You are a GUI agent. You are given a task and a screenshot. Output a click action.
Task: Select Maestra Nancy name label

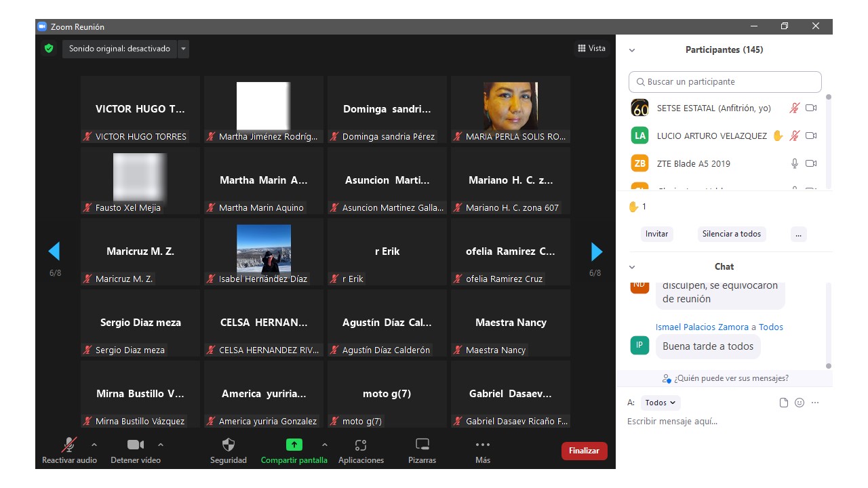tap(496, 350)
